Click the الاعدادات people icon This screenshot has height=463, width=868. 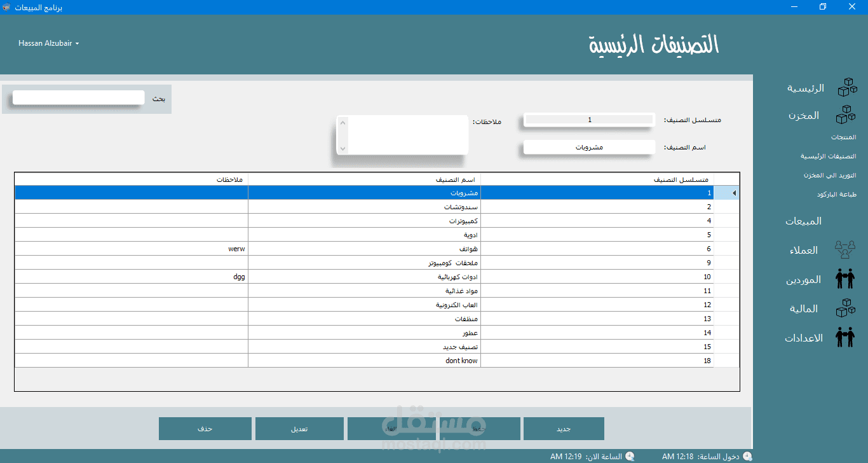click(844, 337)
